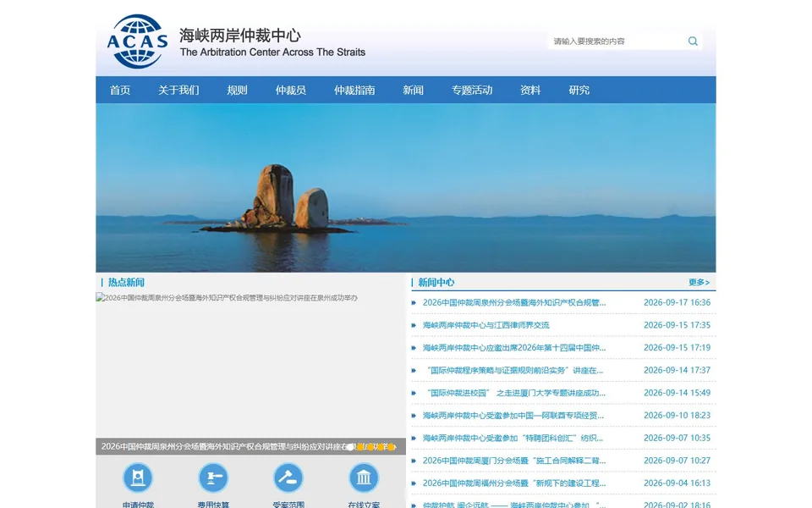Open the 仲裁员 navigation item
The image size is (812, 508).
(x=290, y=91)
